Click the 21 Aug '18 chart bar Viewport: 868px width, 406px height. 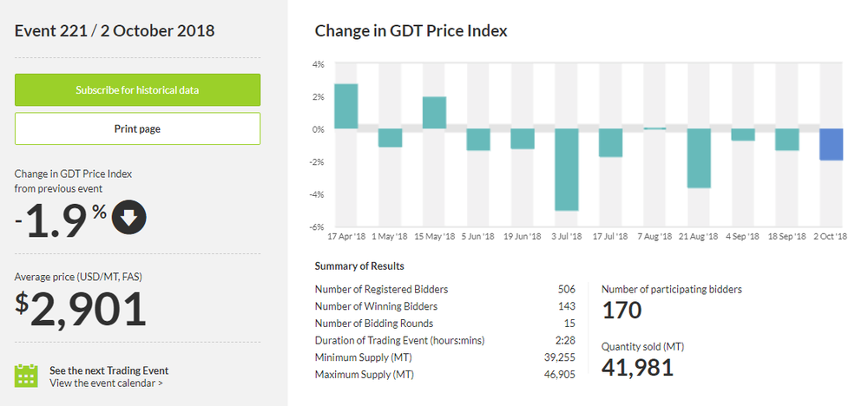point(700,158)
